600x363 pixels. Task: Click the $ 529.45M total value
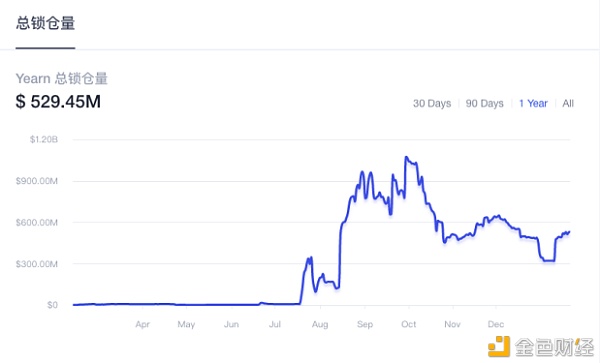pos(58,102)
